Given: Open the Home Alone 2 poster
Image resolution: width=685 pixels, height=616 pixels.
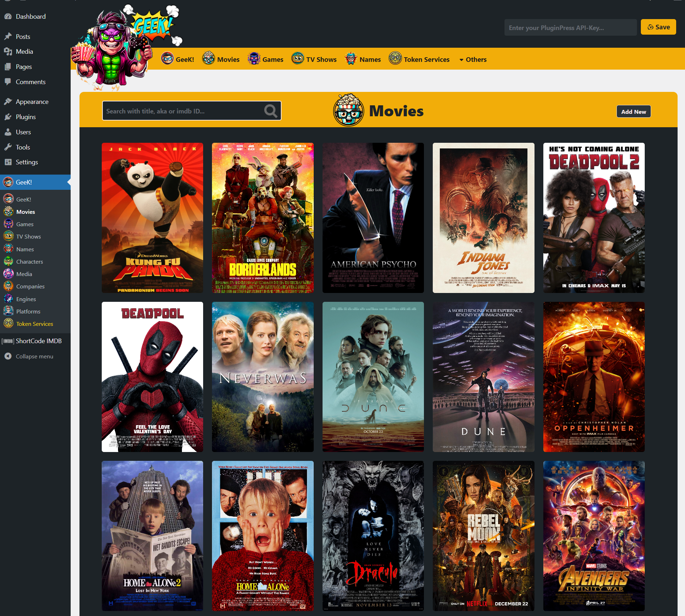Looking at the screenshot, I should [x=152, y=536].
